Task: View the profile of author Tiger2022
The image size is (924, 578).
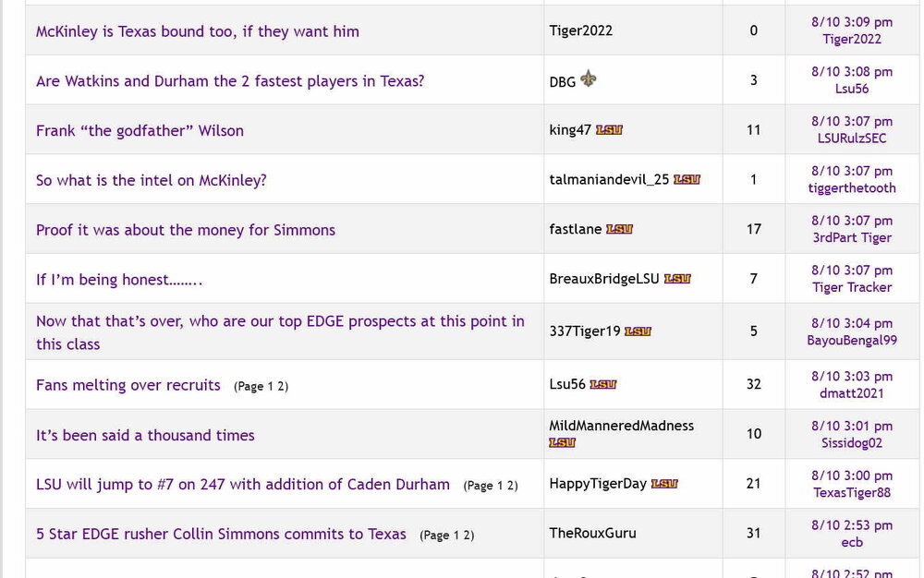Action: tap(580, 30)
